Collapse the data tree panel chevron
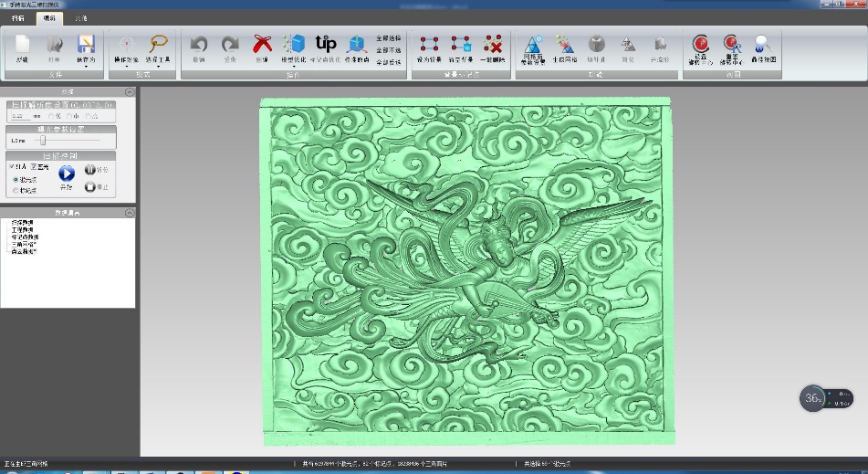 coord(129,213)
